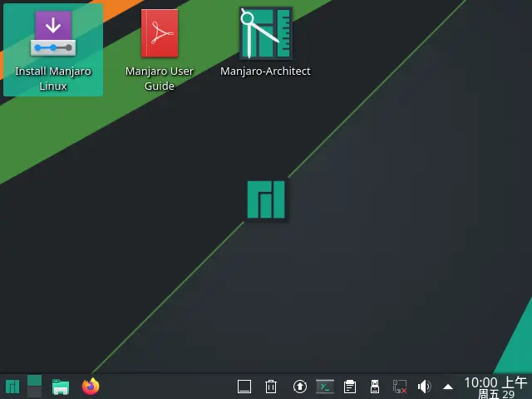The height and width of the screenshot is (399, 532).
Task: Click the speaker volume icon
Action: coord(424,387)
